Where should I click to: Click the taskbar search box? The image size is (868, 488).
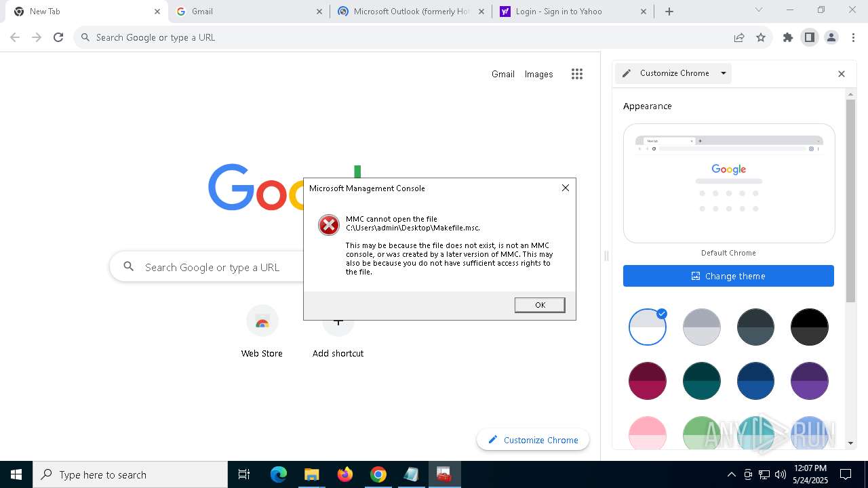[x=130, y=474]
